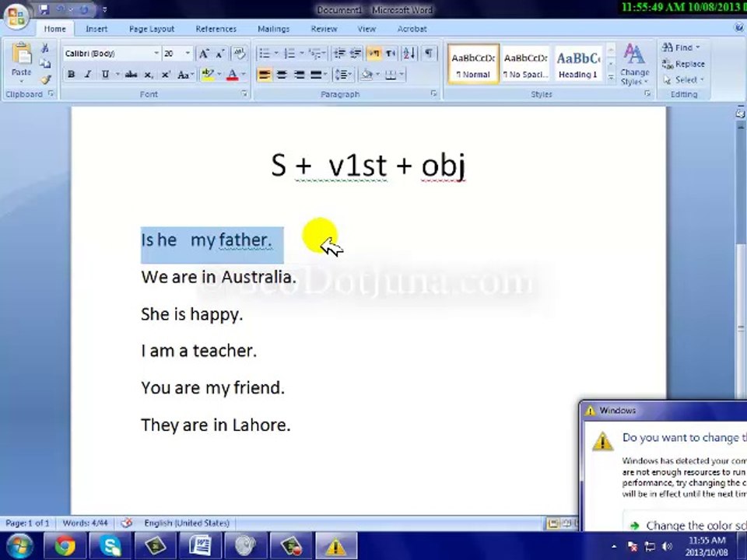Cut selection with the scissors icon
This screenshot has height=560, width=747.
[x=45, y=48]
